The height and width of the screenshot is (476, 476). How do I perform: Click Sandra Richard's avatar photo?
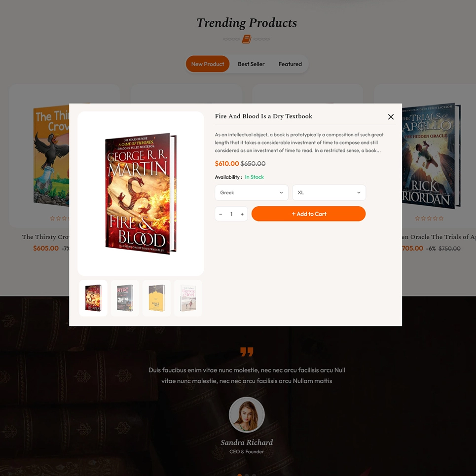click(x=247, y=415)
